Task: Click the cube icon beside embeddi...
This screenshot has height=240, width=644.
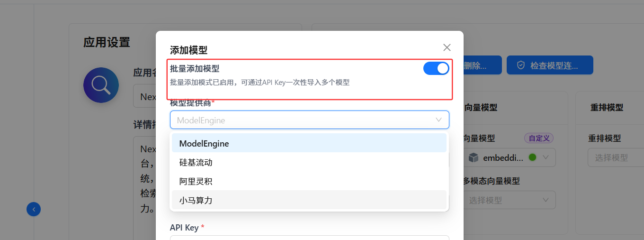Action: tap(474, 157)
